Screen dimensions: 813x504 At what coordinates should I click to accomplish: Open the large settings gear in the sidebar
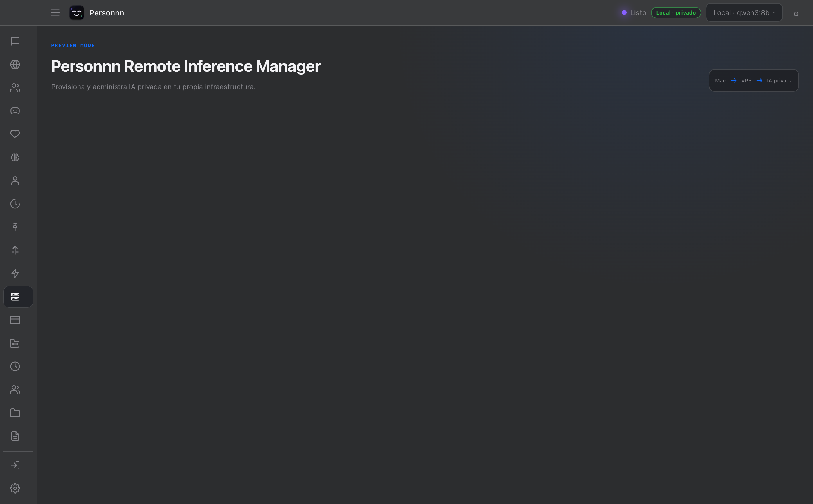coord(15,488)
